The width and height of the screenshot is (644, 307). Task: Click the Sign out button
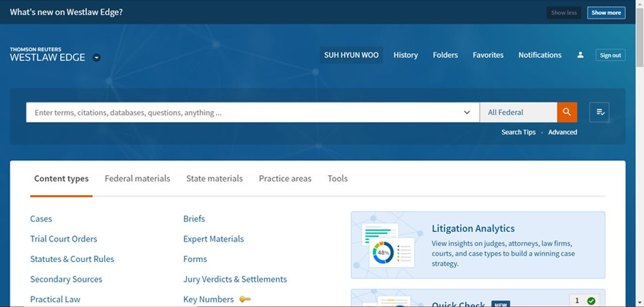tap(610, 55)
